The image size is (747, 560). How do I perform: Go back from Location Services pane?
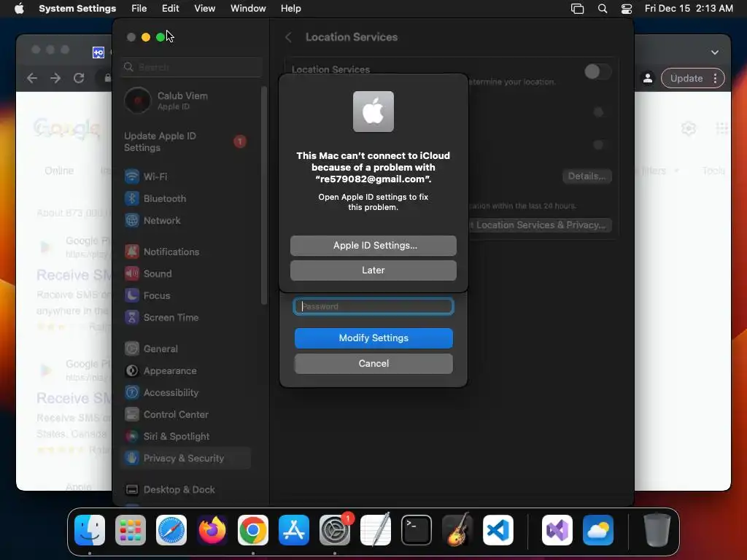[288, 37]
